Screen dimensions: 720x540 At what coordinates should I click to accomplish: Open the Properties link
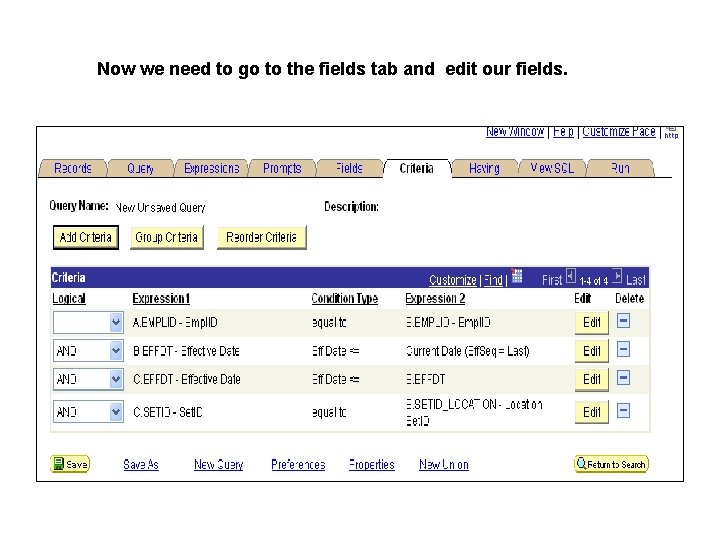[371, 465]
